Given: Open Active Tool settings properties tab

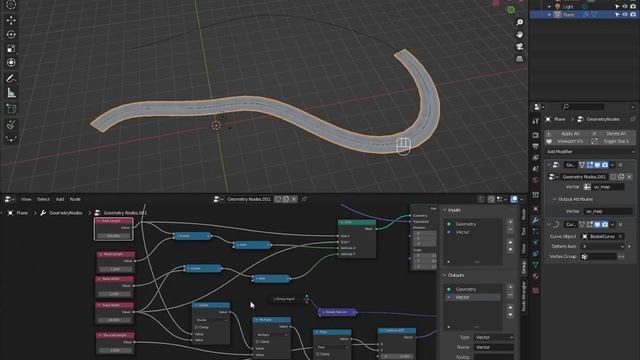Looking at the screenshot, I should (x=536, y=121).
